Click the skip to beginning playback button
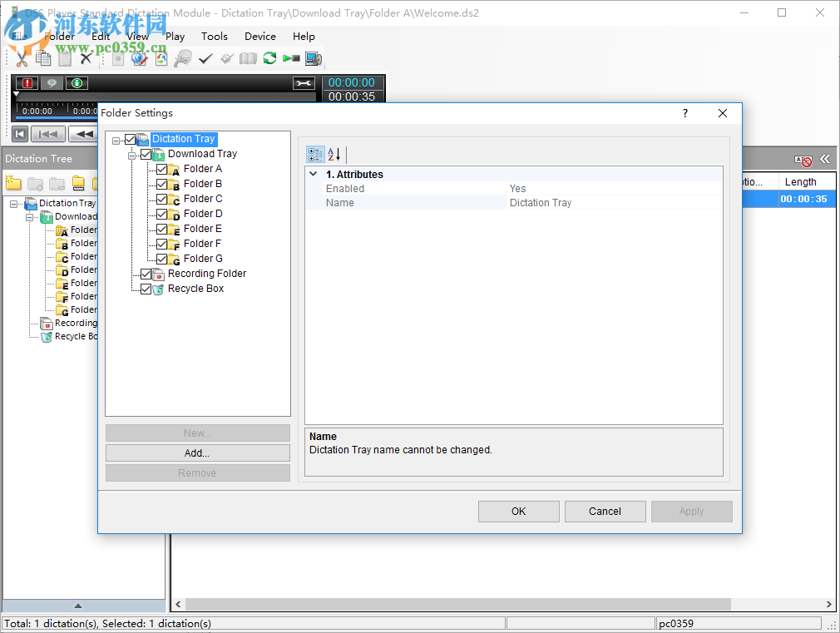Viewport: 840px width, 633px height. click(x=20, y=133)
